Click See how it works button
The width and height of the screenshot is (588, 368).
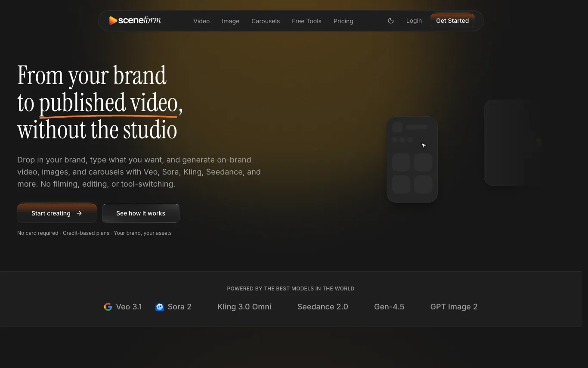pos(141,213)
